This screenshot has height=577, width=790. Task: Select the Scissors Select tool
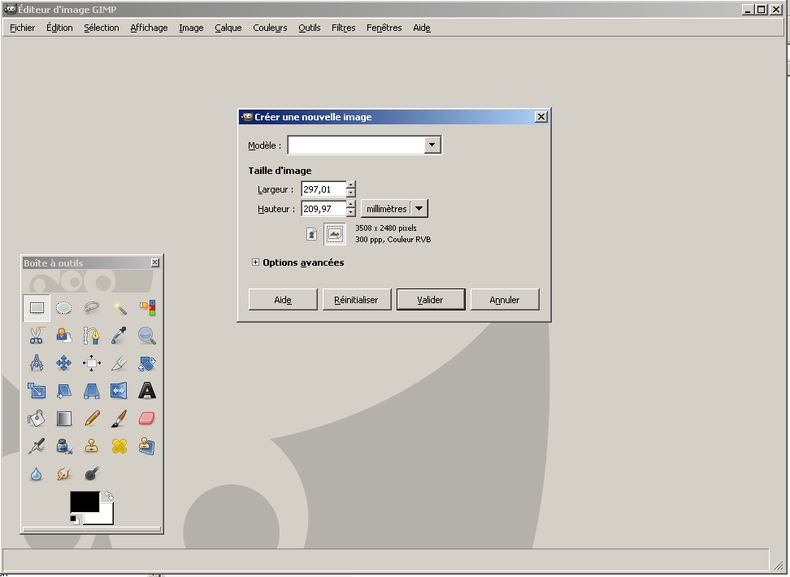tap(37, 336)
